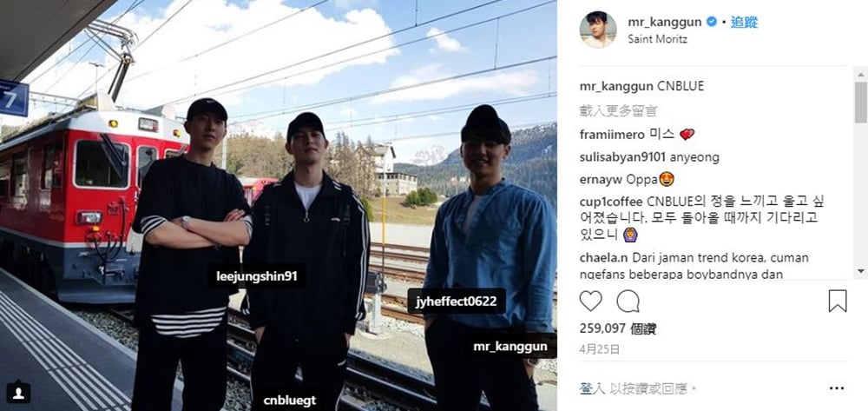The height and width of the screenshot is (411, 868).
Task: Open mr_kanggun profile picture avatar
Action: click(598, 30)
